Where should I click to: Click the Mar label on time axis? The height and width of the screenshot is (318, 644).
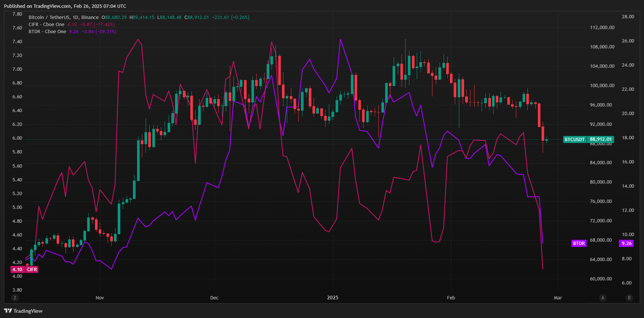pos(558,298)
